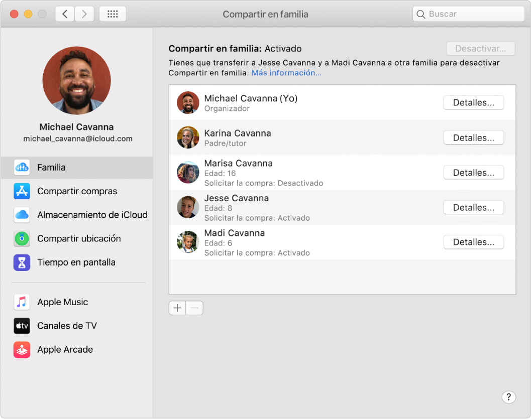Viewport: 532px width, 419px height.
Task: Click the Canales de TV icon
Action: (22, 326)
